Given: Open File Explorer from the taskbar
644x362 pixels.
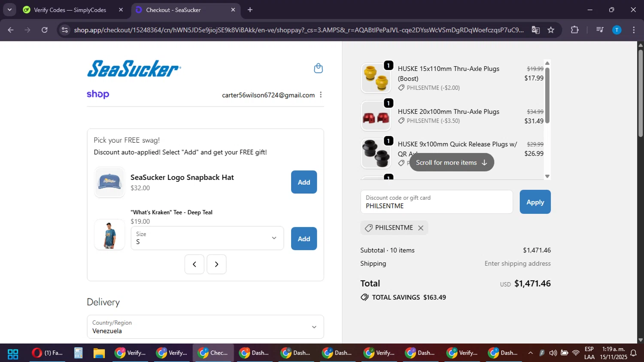Looking at the screenshot, I should click(x=99, y=353).
